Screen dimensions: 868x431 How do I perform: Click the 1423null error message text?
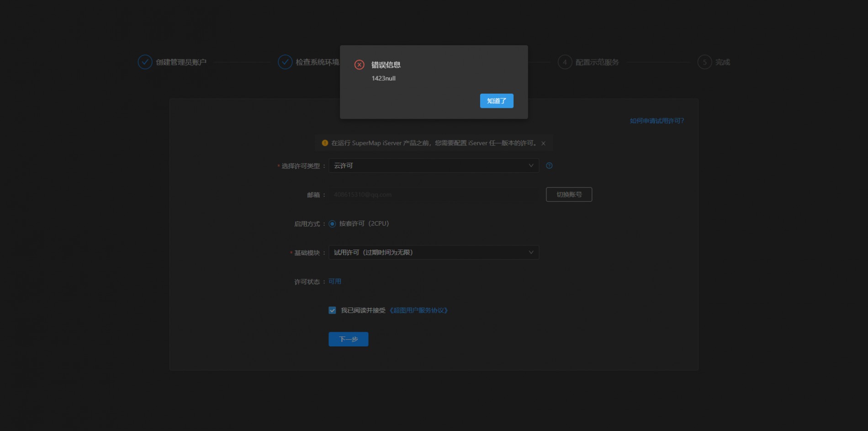click(x=383, y=78)
